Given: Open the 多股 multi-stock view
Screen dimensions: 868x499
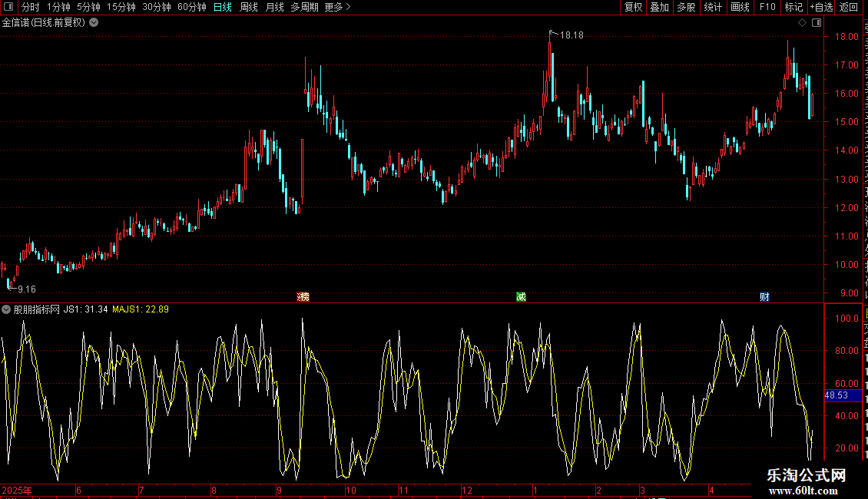Looking at the screenshot, I should point(687,7).
